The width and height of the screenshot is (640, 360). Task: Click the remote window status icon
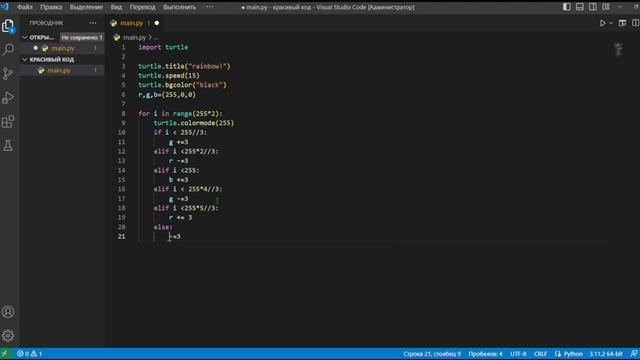point(4,354)
